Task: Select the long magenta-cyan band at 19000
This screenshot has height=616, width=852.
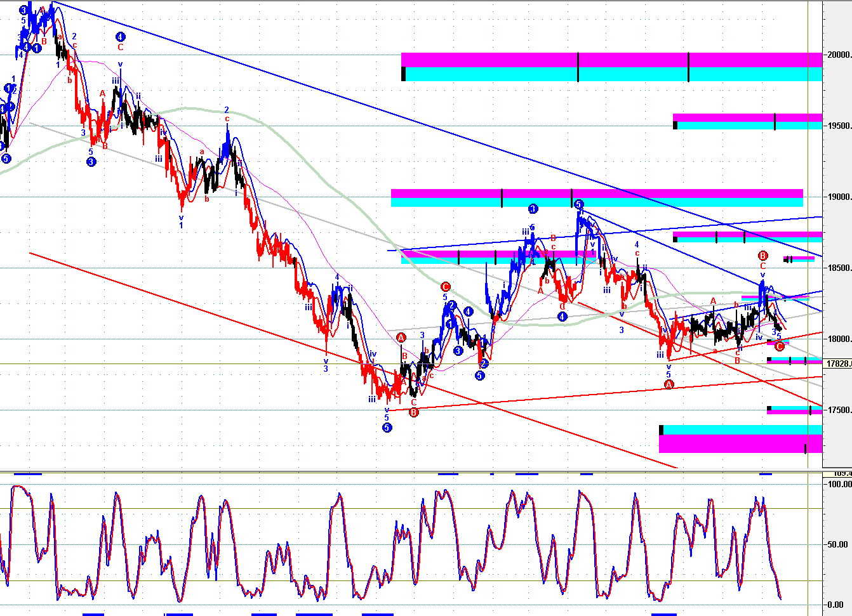Action: pos(597,198)
